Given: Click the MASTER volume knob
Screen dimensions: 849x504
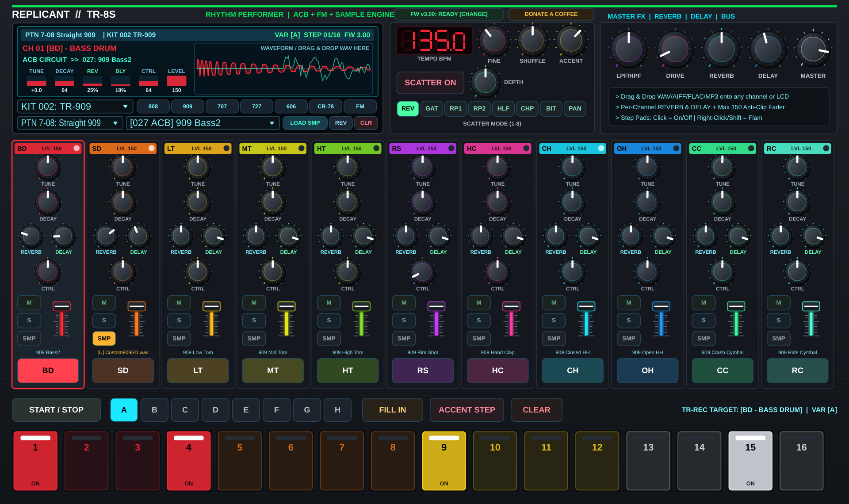Looking at the screenshot, I should (x=813, y=49).
